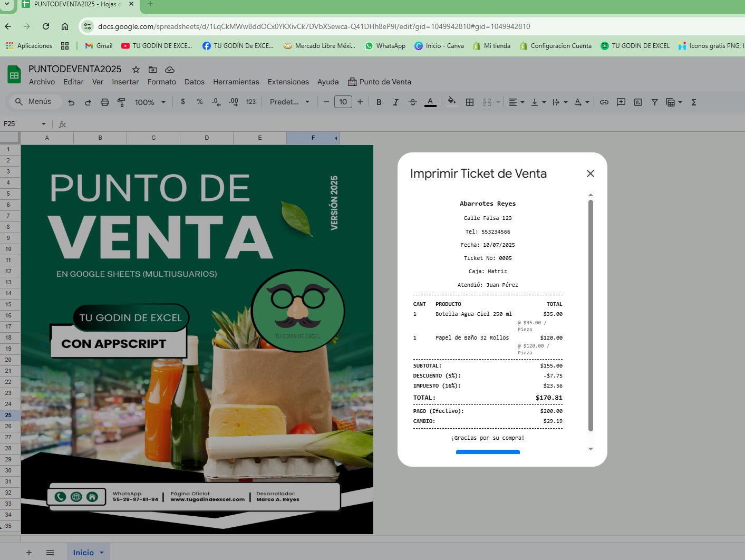Decrease decimal places icon
The image size is (745, 560).
pyautogui.click(x=216, y=102)
